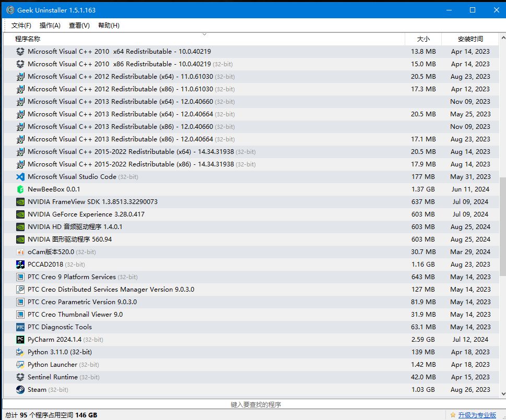Image resolution: width=506 pixels, height=420 pixels.
Task: Click the PTC Diagnostic Tools icon
Action: (x=20, y=327)
